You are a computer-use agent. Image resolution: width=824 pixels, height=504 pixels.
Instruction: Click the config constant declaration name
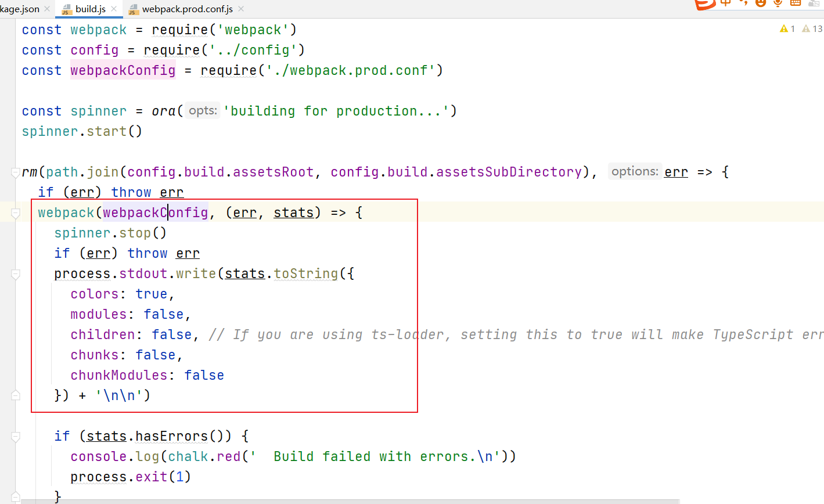(x=94, y=50)
